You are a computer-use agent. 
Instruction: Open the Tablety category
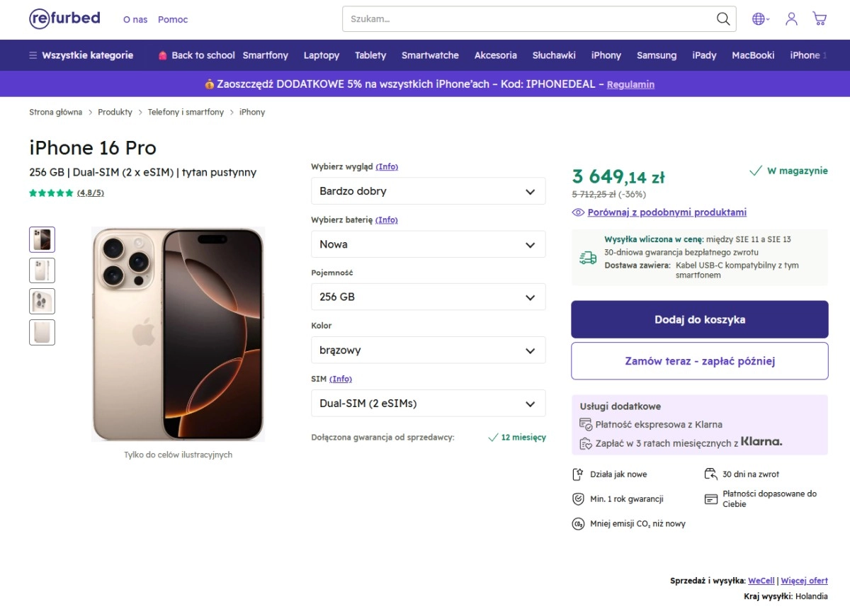(370, 55)
